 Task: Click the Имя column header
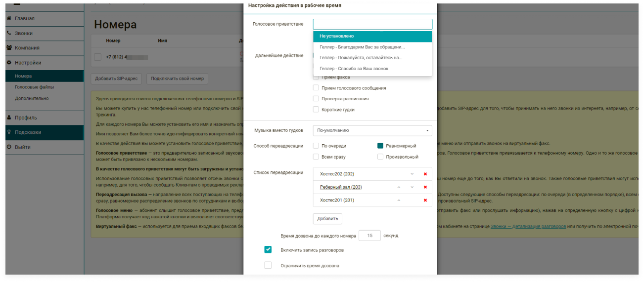coord(162,40)
